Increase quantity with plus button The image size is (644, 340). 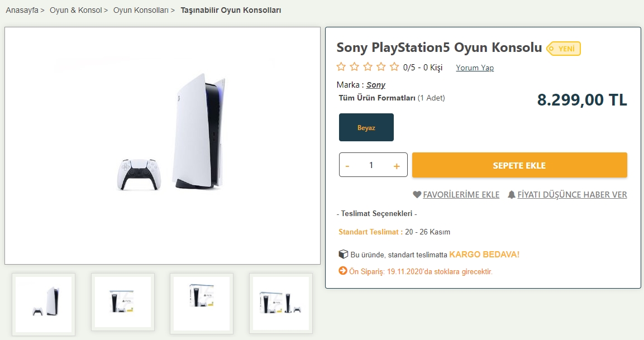click(397, 166)
